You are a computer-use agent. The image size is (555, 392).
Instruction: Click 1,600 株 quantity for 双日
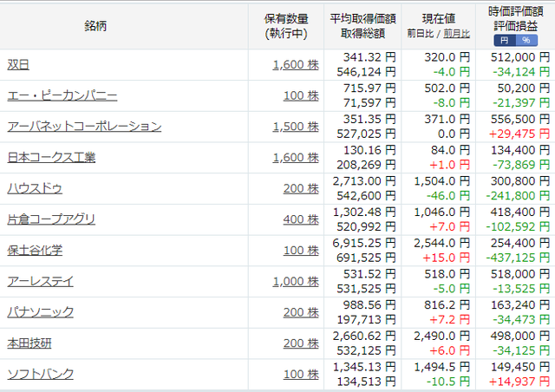coord(296,65)
